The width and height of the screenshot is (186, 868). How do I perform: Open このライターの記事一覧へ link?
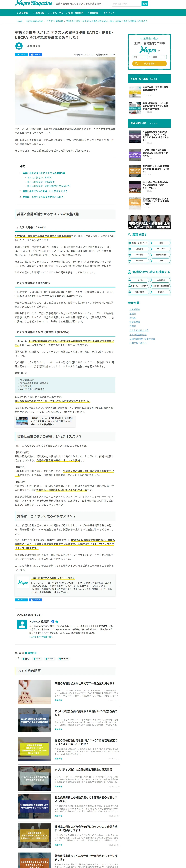[x=41, y=637]
